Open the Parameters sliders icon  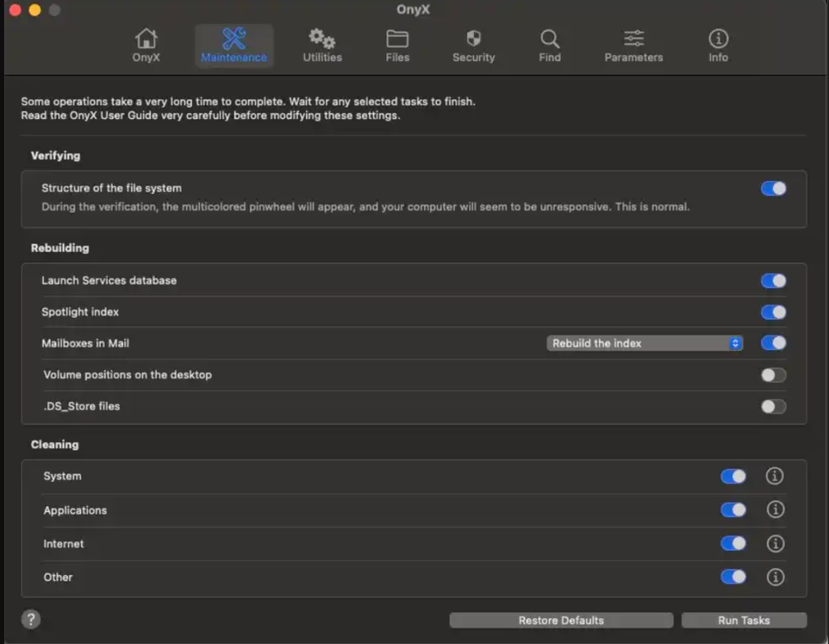(x=633, y=39)
